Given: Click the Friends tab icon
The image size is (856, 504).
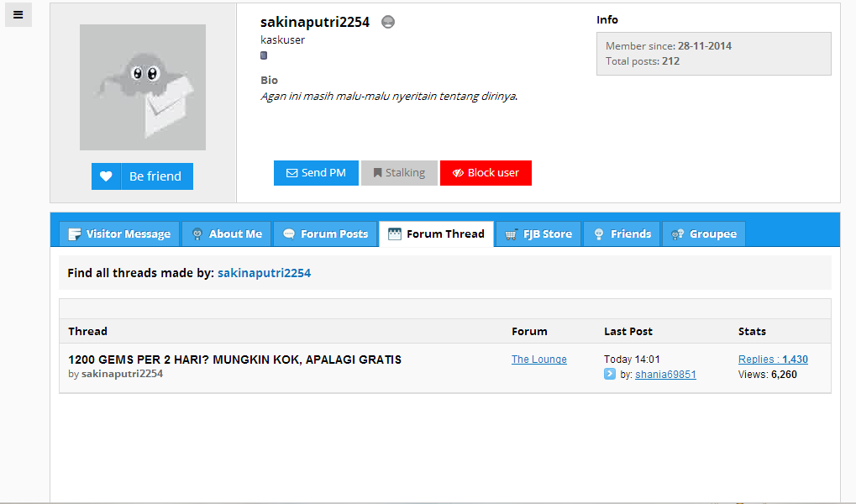Looking at the screenshot, I should (x=599, y=234).
